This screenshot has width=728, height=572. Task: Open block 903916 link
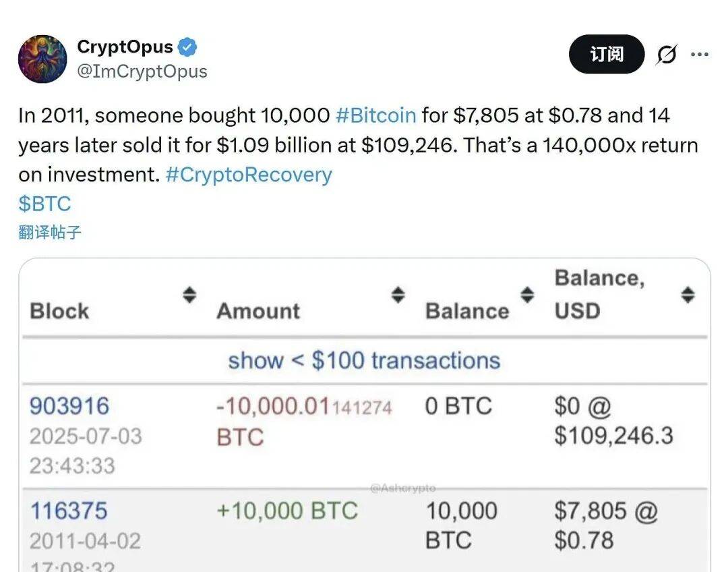point(69,406)
